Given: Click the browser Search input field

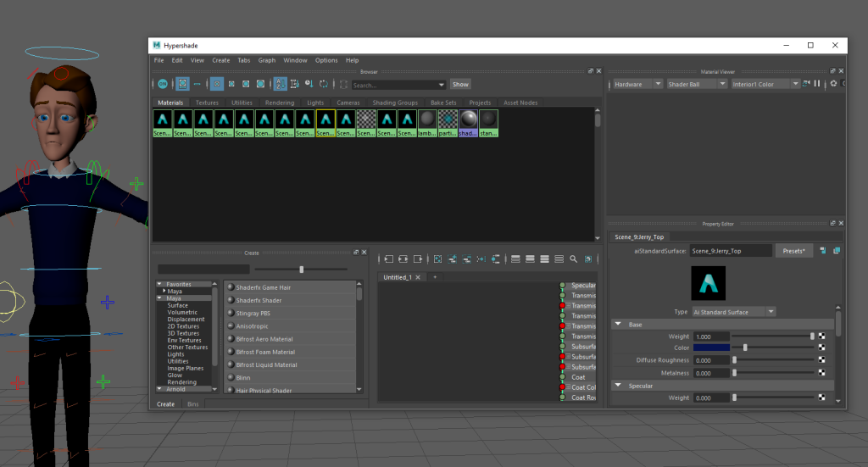Looking at the screenshot, I should tap(394, 86).
